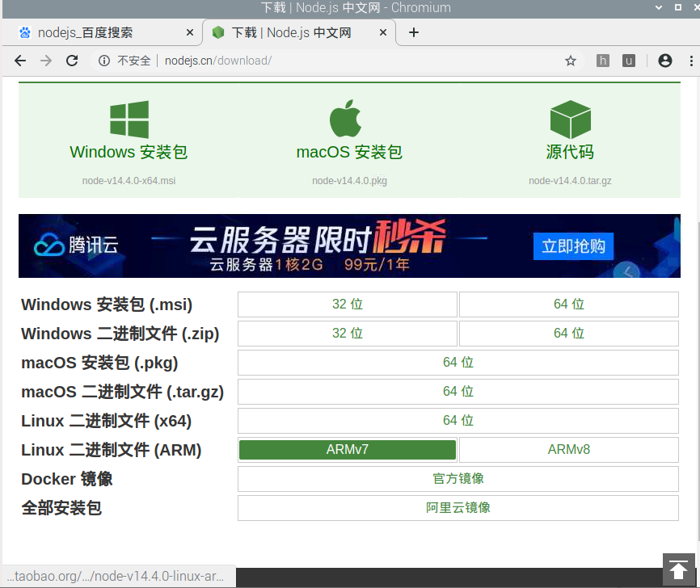This screenshot has width=700, height=588.
Task: Go back to the previous page
Action: pyautogui.click(x=20, y=61)
